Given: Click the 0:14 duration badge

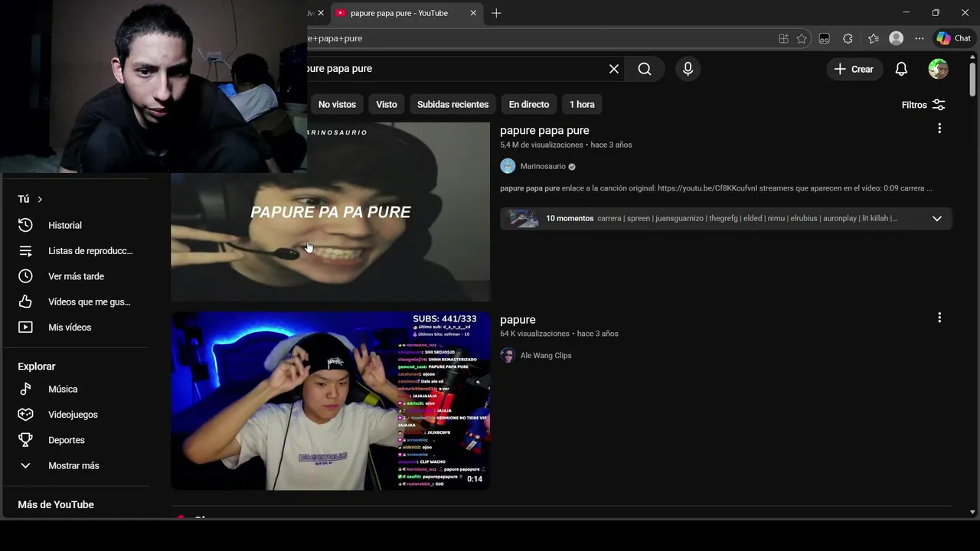Looking at the screenshot, I should 475,479.
